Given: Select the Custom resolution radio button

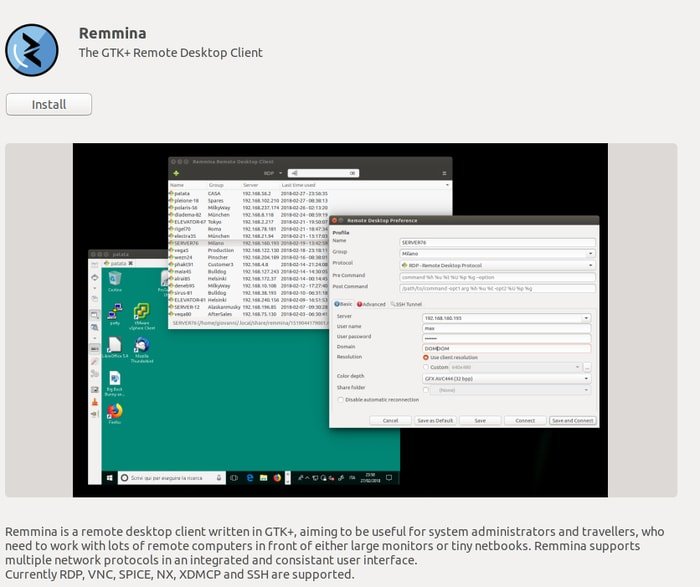Looking at the screenshot, I should [x=425, y=367].
